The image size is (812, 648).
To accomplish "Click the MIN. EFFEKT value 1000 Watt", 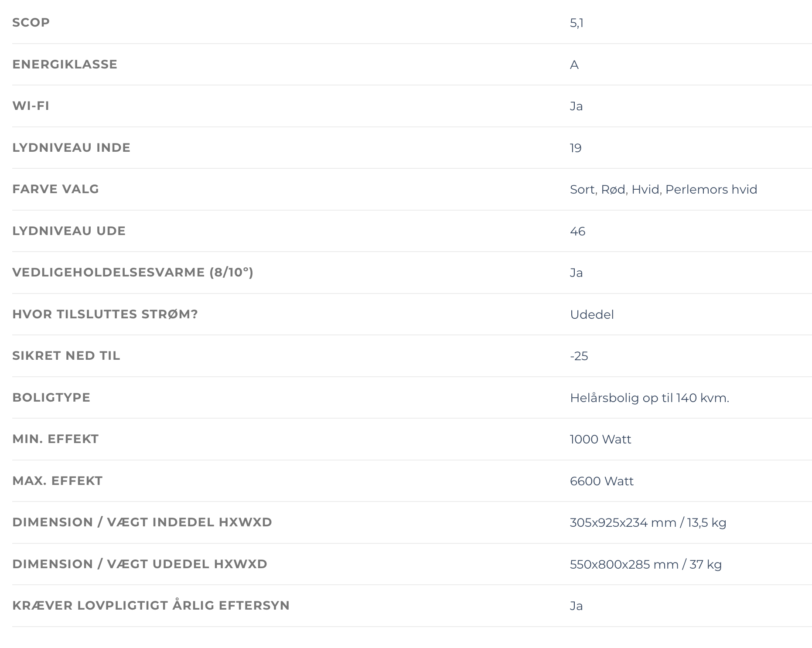I will coord(600,440).
